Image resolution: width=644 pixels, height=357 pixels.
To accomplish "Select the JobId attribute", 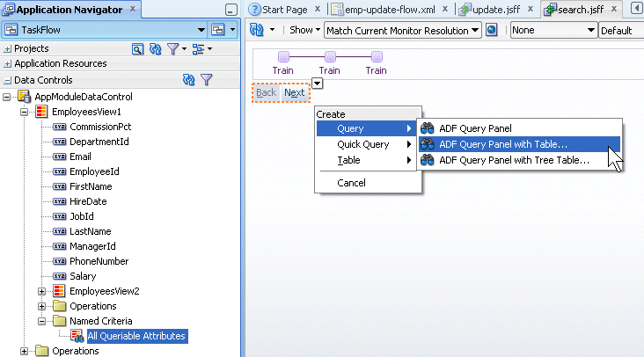I will coord(81,216).
